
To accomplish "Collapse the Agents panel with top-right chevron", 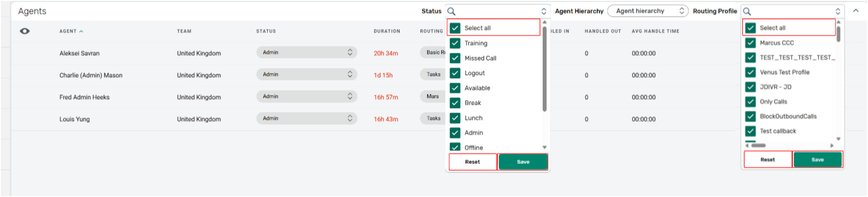I will (x=855, y=11).
